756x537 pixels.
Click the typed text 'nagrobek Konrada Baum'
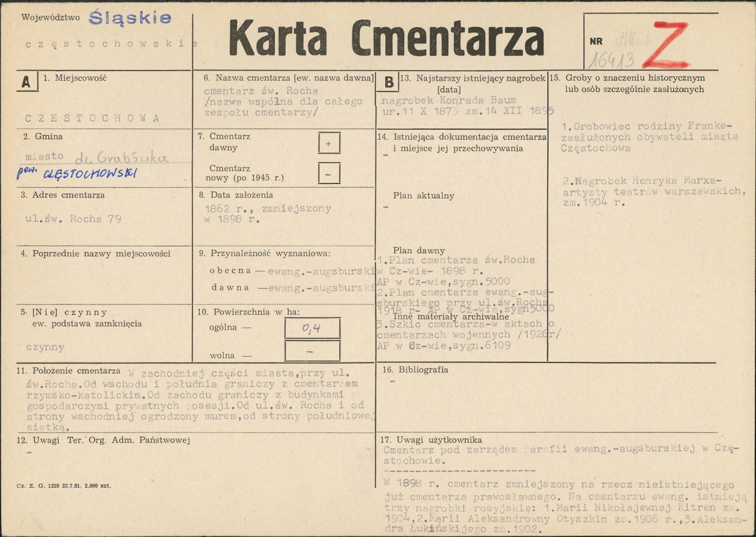pyautogui.click(x=448, y=100)
